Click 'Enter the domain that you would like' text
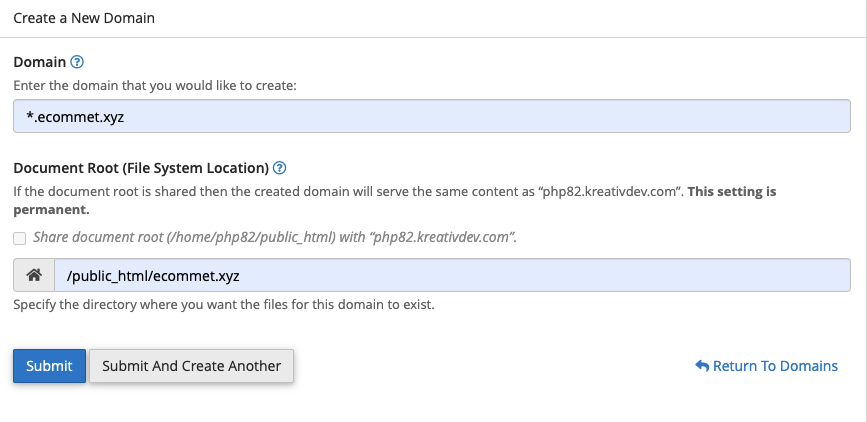The height and width of the screenshot is (422, 867). (155, 86)
